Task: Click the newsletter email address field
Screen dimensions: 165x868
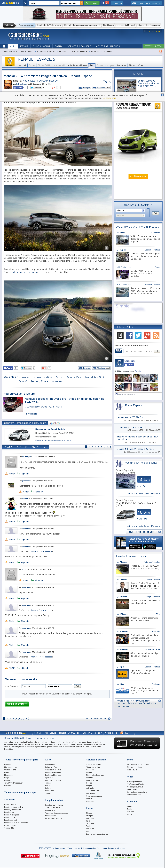Action: point(138,351)
